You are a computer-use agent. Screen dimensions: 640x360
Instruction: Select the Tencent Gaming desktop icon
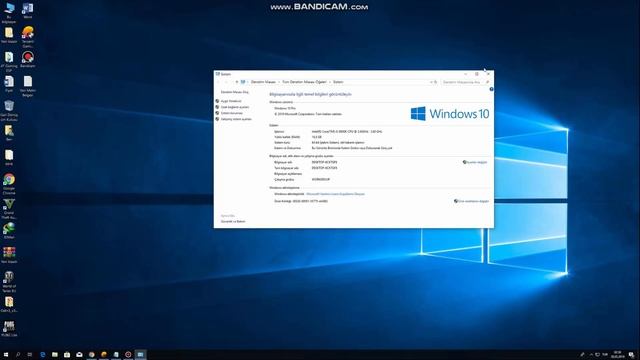click(28, 37)
